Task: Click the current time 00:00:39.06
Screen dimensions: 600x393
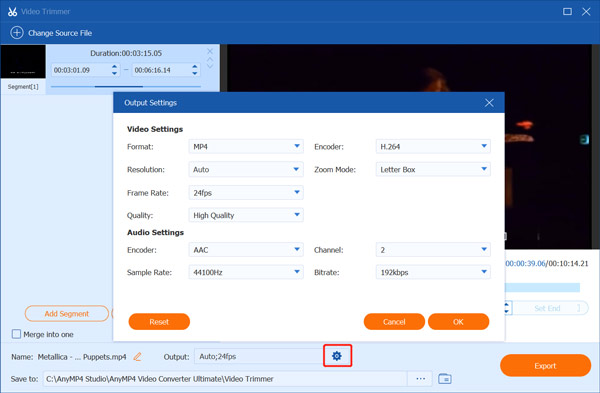Action: click(525, 263)
